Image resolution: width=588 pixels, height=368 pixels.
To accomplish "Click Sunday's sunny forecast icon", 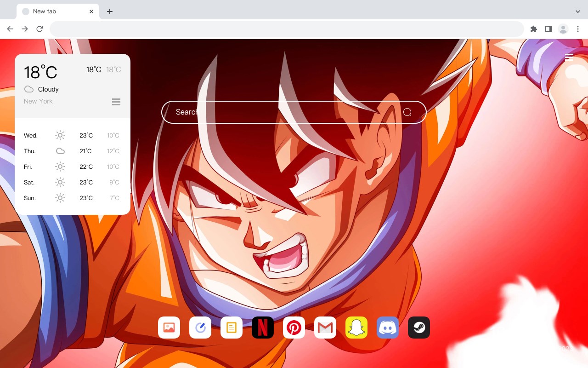I will pos(60,198).
